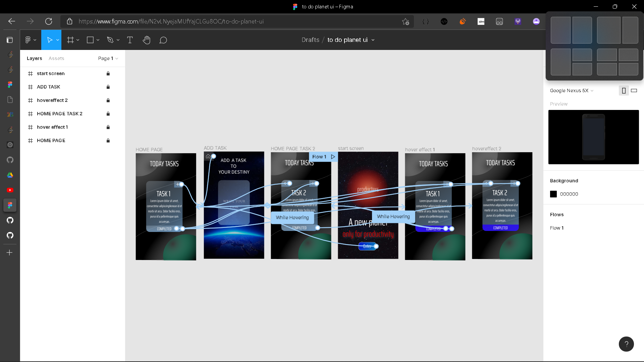
Task: Select Flow 1 in the Flows panel
Action: point(557,228)
